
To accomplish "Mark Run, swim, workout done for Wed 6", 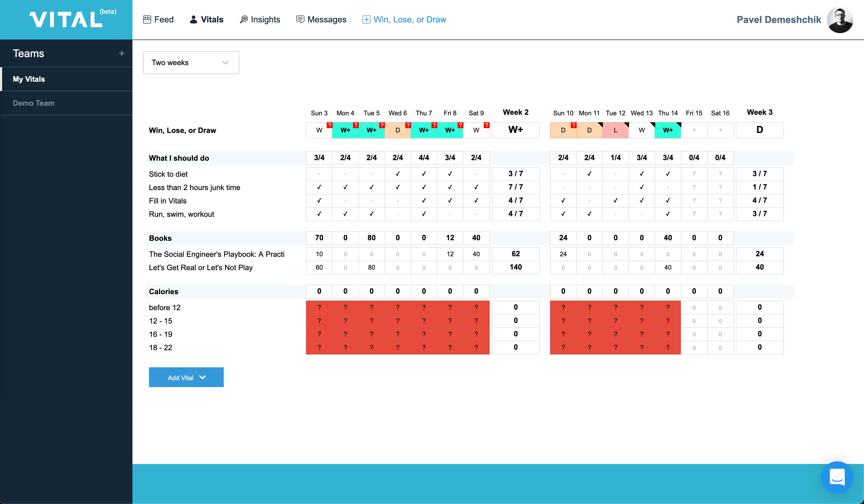I will click(397, 214).
